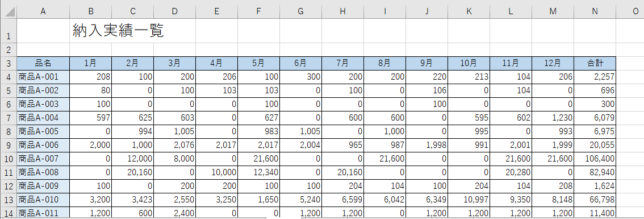
Task: Select the total cell 20,055
Action: [x=595, y=145]
